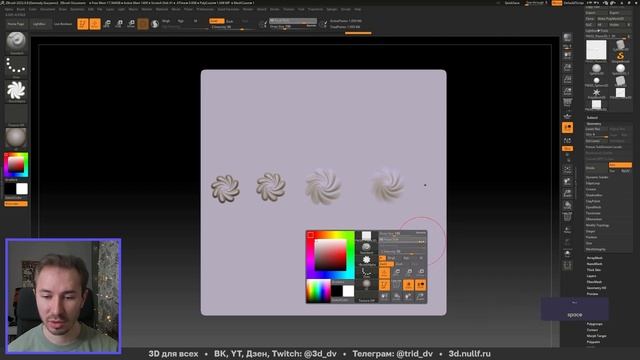Click the Scroll canvas icon on right shelf
This screenshot has width=640, height=360.
click(x=567, y=55)
